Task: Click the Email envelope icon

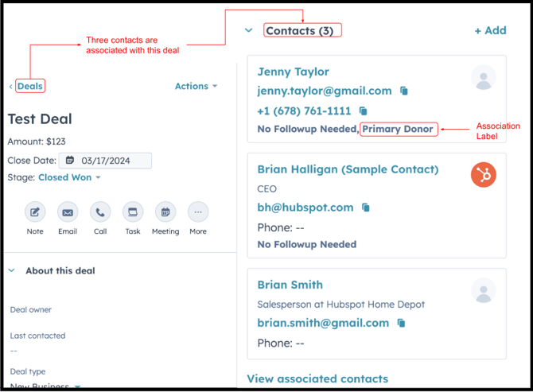Action: tap(68, 212)
